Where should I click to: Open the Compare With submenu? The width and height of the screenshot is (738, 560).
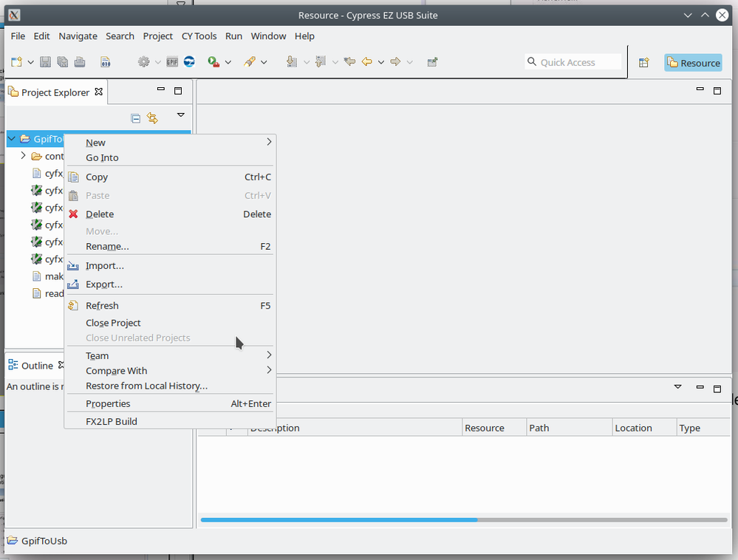click(x=170, y=371)
